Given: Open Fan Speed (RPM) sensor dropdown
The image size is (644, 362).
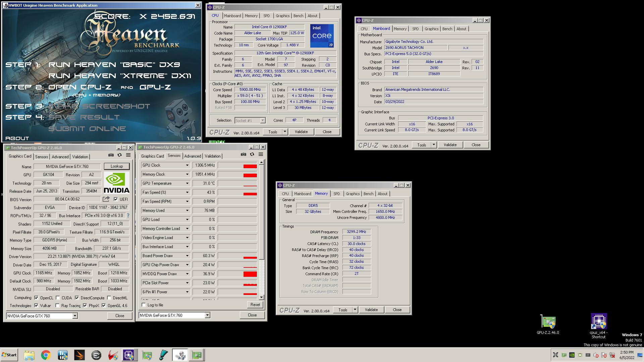Looking at the screenshot, I should point(187,201).
